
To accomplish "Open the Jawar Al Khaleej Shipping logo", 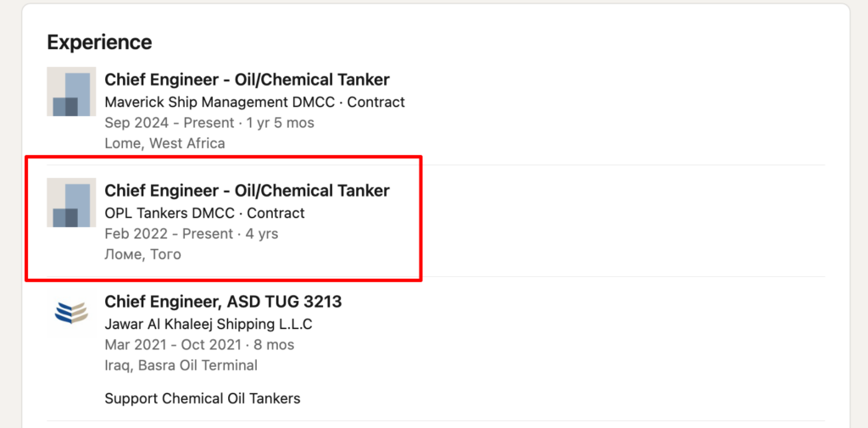I will [x=71, y=313].
